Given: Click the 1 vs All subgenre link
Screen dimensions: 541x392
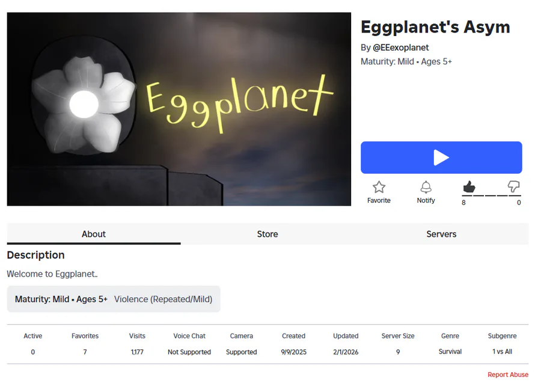Looking at the screenshot, I should click(x=502, y=352).
